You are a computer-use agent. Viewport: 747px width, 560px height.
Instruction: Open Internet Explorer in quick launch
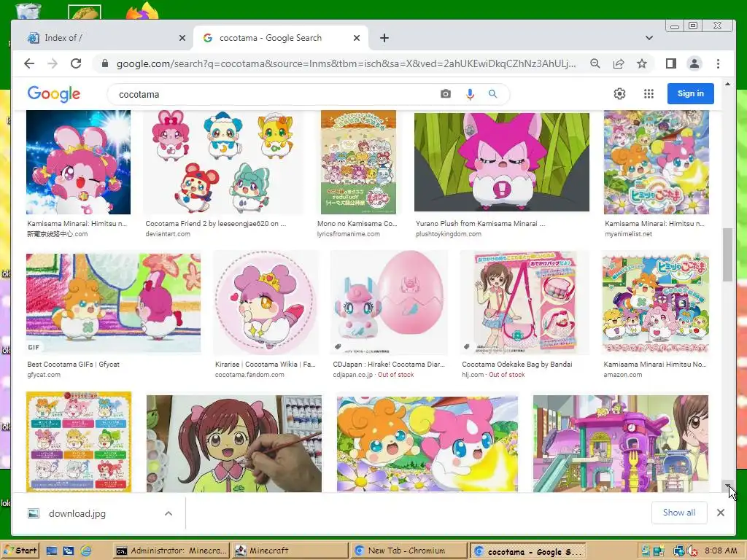[86, 551]
